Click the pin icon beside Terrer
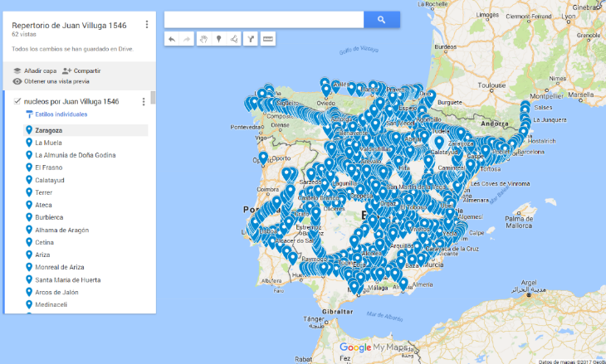The height and width of the screenshot is (364, 606). (29, 192)
